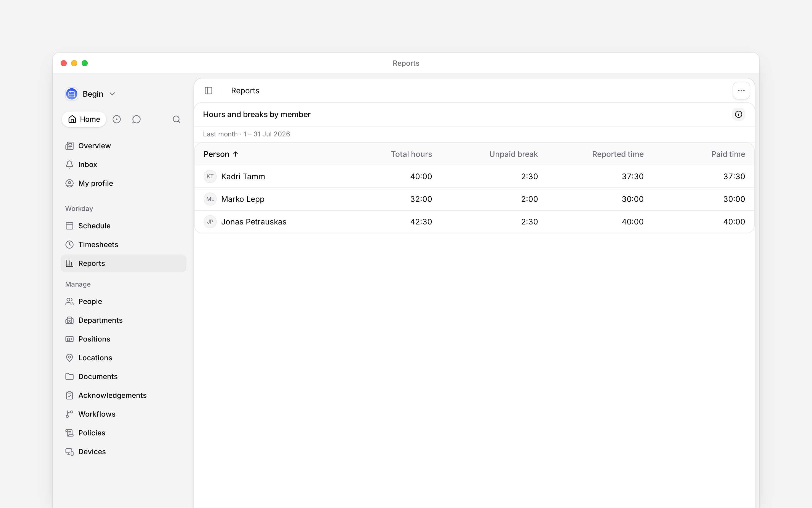The height and width of the screenshot is (508, 812).
Task: Click the Acknowledgements clipboard icon
Action: click(x=70, y=395)
